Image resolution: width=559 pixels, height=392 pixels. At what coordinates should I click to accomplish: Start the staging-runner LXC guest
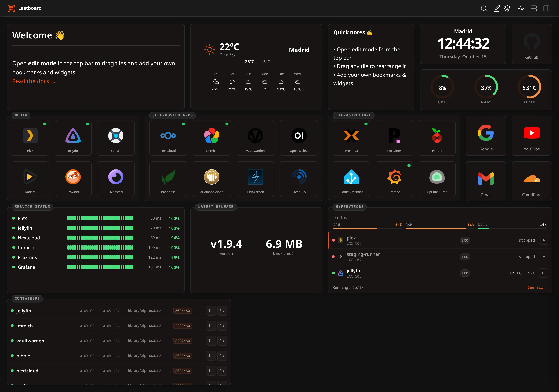click(x=543, y=257)
